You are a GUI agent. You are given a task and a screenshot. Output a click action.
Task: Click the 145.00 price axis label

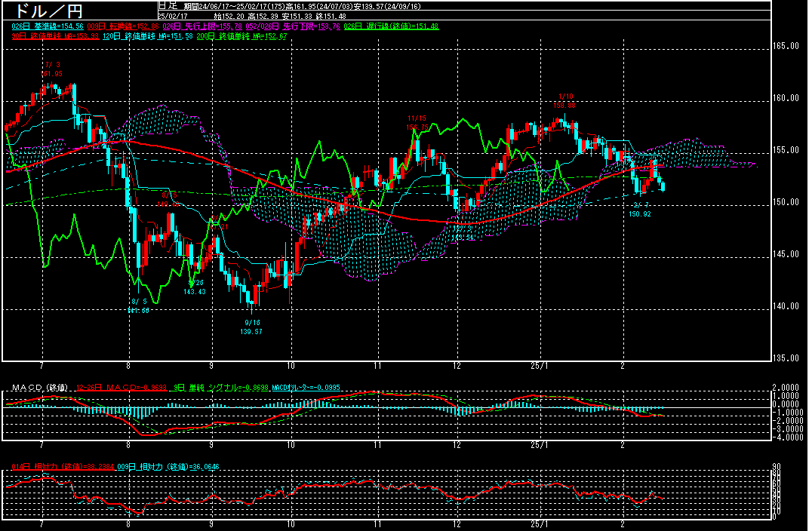click(x=786, y=254)
